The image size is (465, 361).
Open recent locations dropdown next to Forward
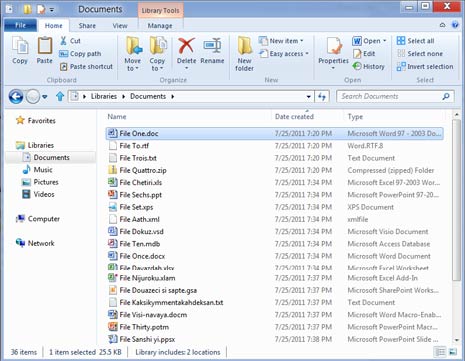click(45, 97)
